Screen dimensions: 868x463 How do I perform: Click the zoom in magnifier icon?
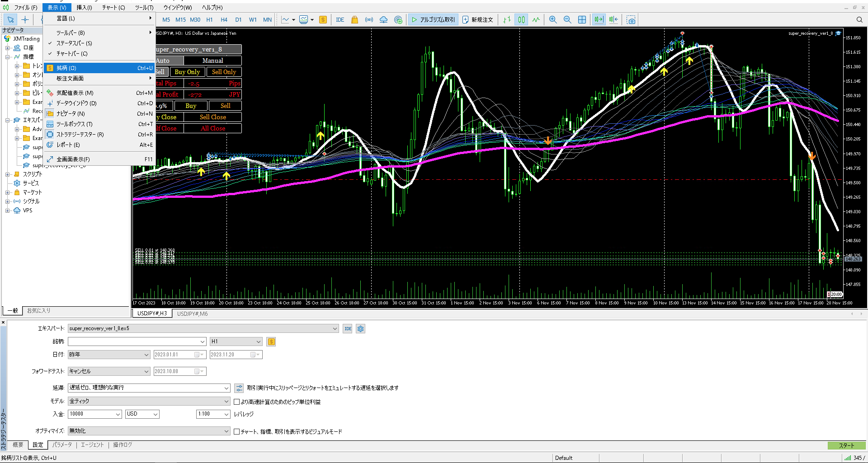point(552,19)
